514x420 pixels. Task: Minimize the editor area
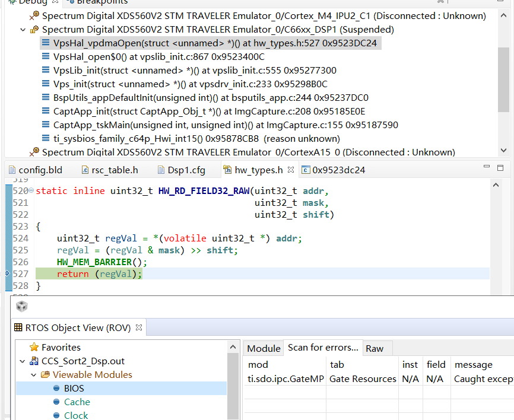pos(487,167)
